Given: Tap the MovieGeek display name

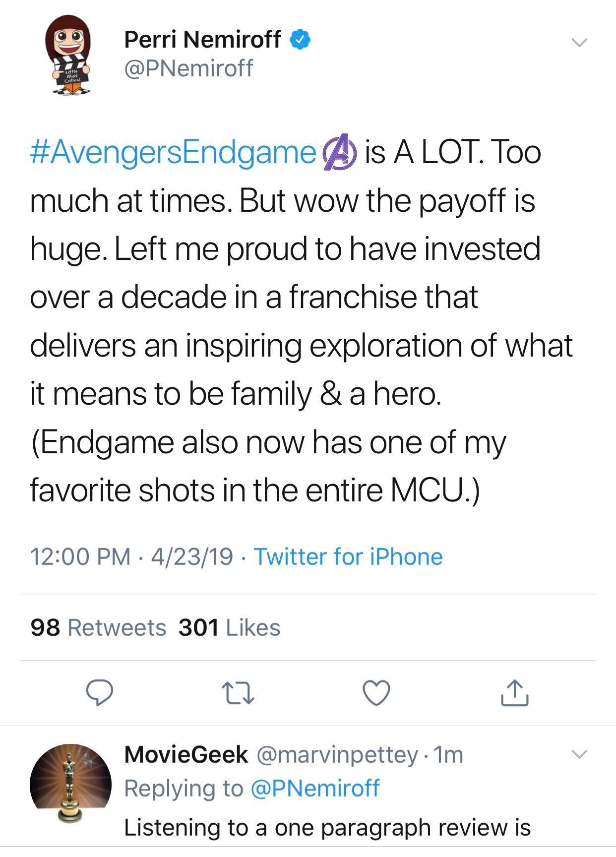Looking at the screenshot, I should pos(186,755).
